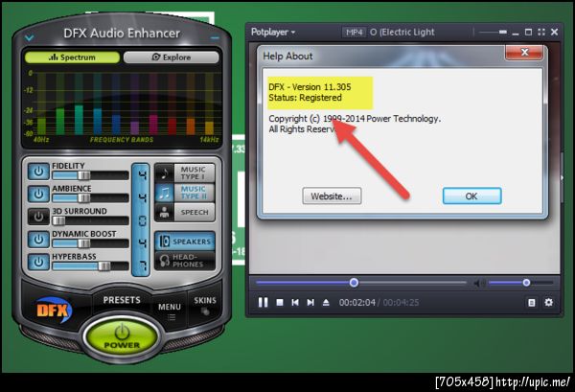Minimize DFX with the blue dash icon
575x392 pixels.
point(215,37)
